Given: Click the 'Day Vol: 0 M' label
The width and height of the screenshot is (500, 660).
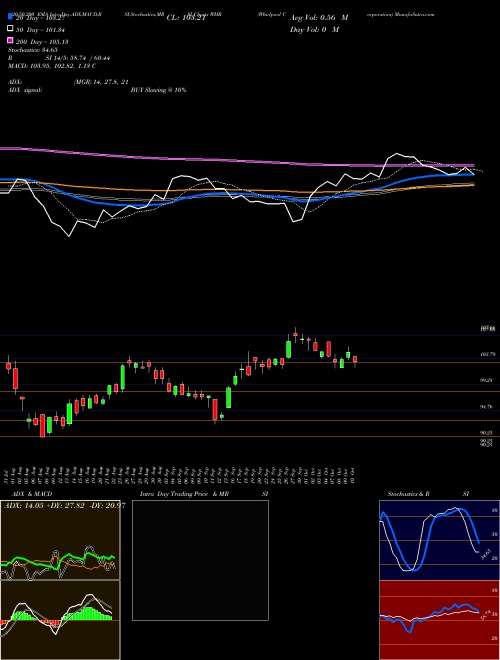Looking at the screenshot, I should (314, 29).
